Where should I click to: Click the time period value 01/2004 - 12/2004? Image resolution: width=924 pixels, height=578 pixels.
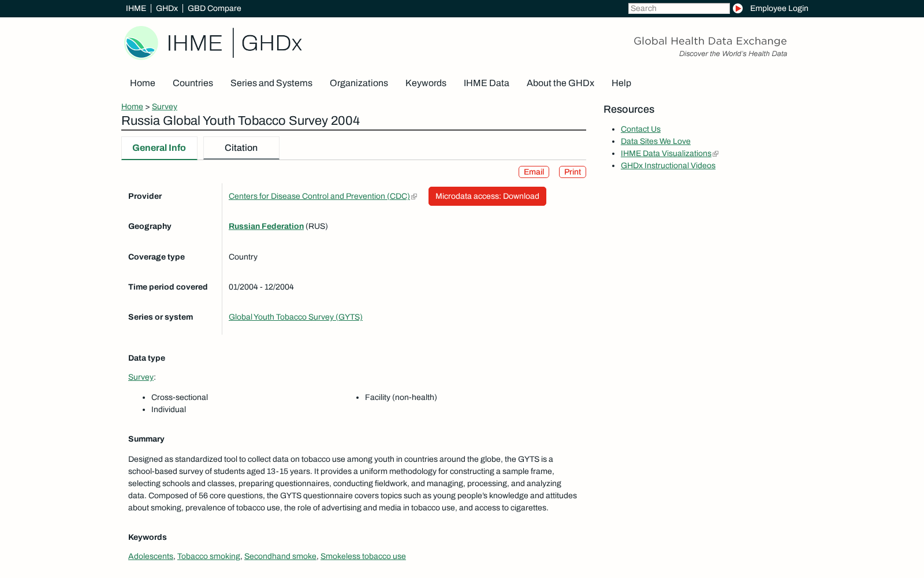point(261,287)
